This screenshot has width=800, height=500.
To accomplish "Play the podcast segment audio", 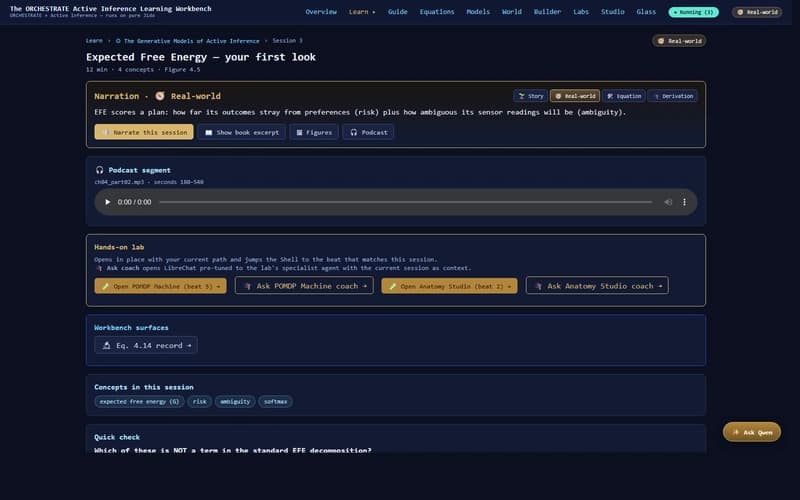I will click(x=108, y=202).
